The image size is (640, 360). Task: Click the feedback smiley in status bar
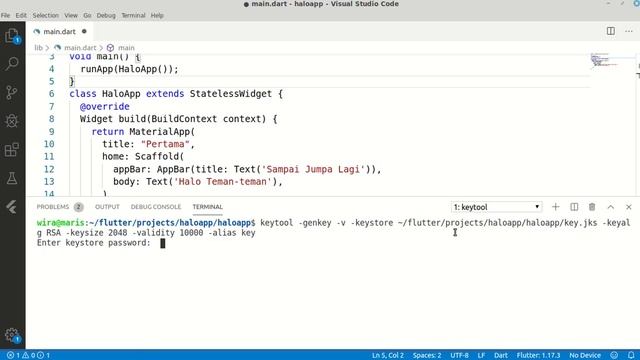(x=614, y=355)
